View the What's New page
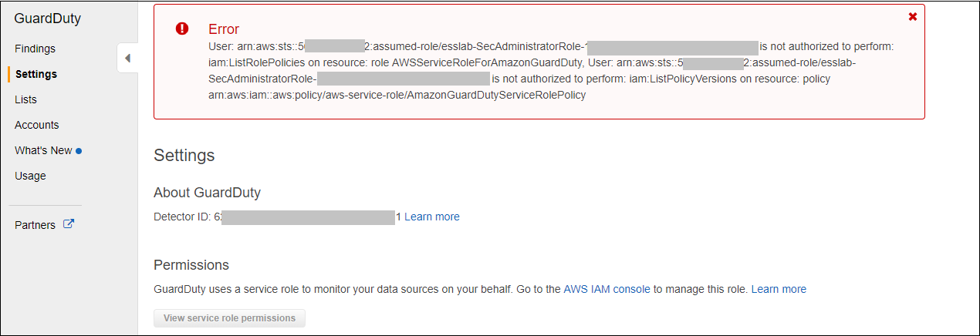The width and height of the screenshot is (980, 336). (x=43, y=150)
